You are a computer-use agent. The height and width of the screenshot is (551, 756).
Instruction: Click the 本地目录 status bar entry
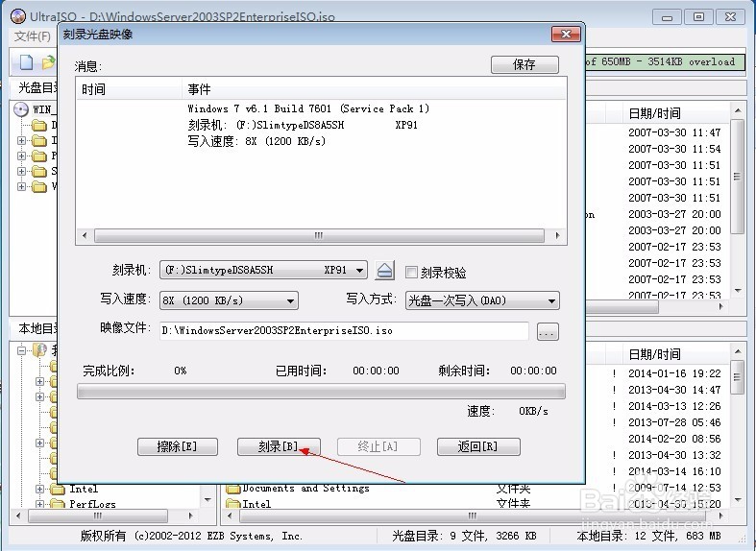(x=648, y=536)
